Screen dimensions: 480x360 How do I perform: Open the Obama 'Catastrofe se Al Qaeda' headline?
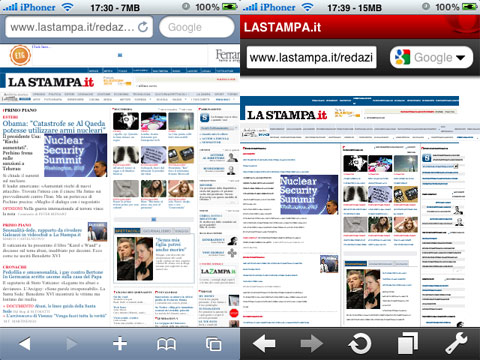54,127
